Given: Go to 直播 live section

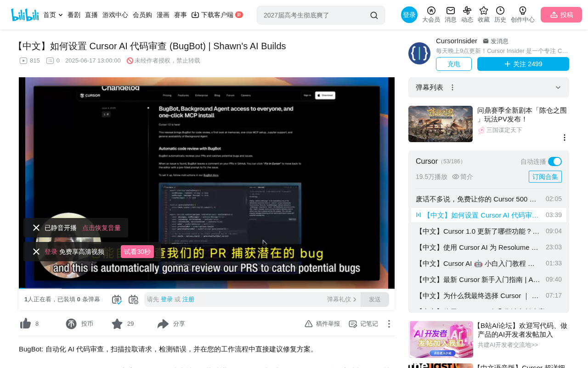Looking at the screenshot, I should (91, 15).
